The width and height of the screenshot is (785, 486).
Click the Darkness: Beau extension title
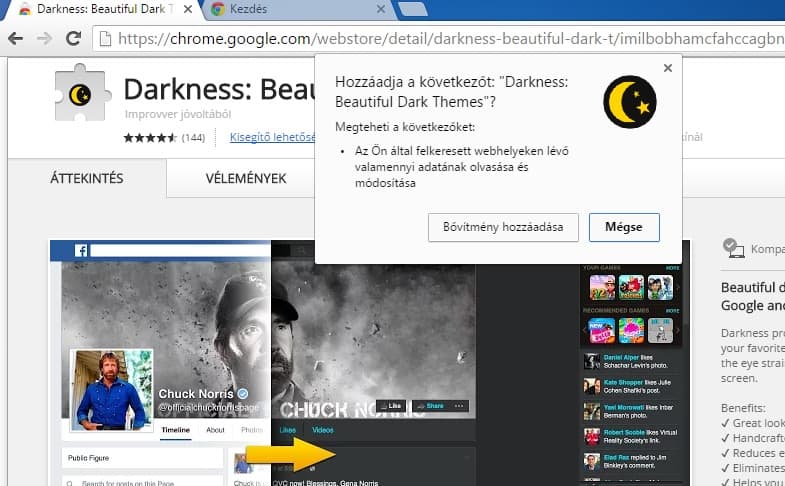coord(219,89)
